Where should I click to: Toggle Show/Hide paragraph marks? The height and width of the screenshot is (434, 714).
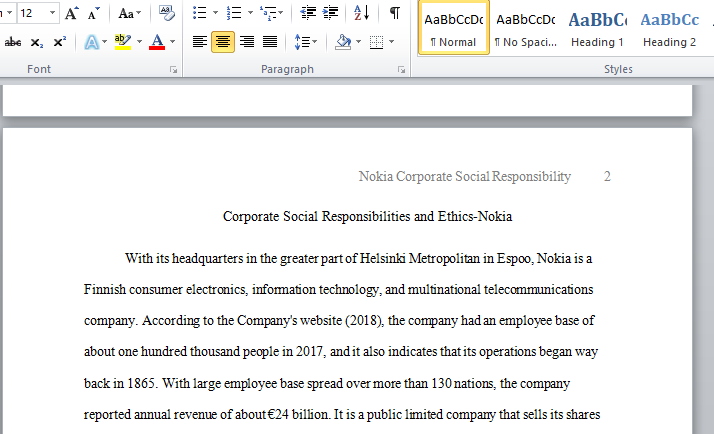[x=395, y=13]
